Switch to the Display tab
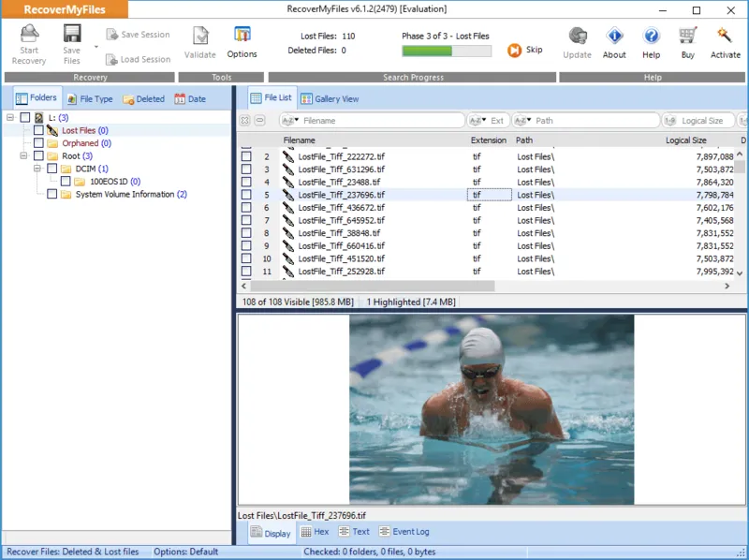Image resolution: width=749 pixels, height=560 pixels. (271, 533)
